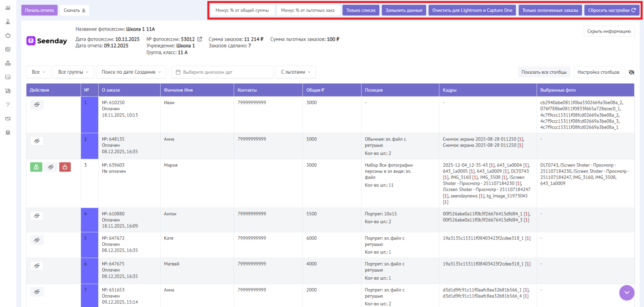Screen dimensions: 644x307
Task: Open the camera photosessions sidebar icon
Action: 8,49
